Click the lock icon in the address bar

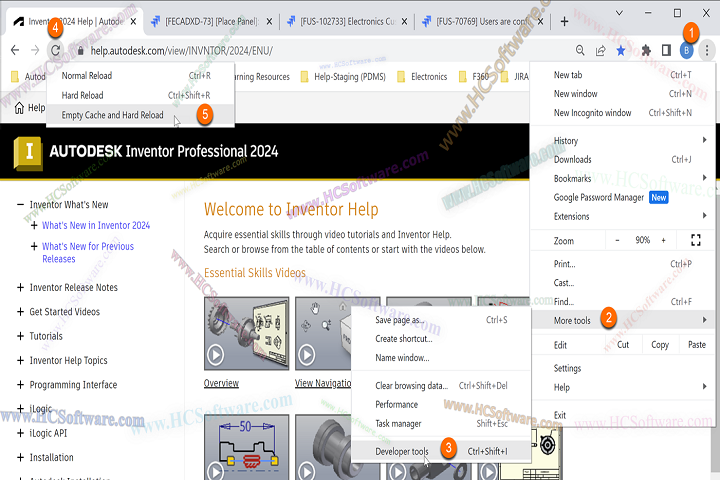click(x=80, y=51)
